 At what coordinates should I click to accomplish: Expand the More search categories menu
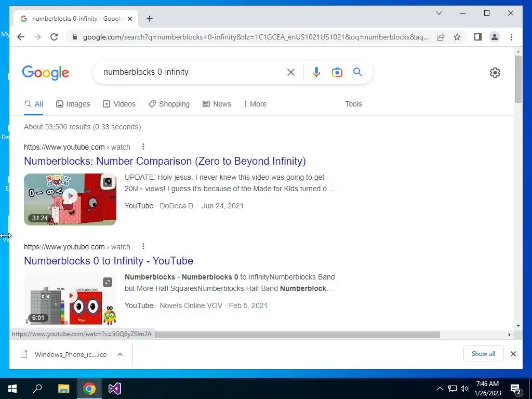pos(255,104)
